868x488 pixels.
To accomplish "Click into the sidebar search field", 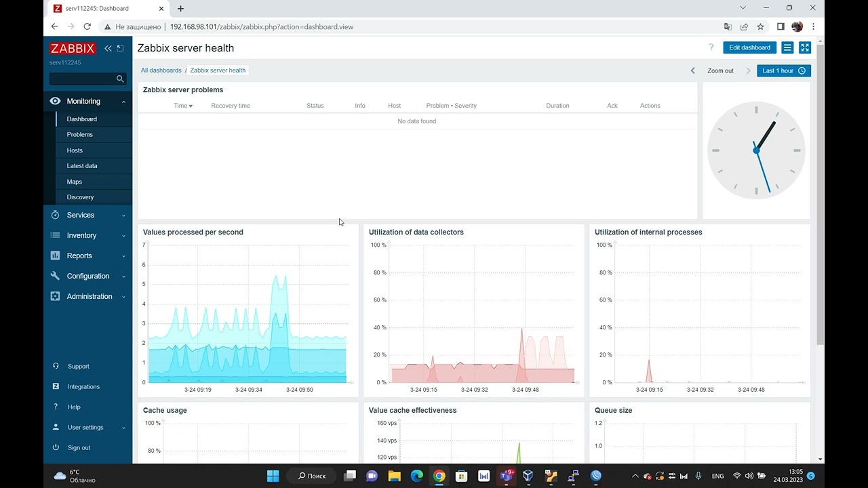I will pos(82,79).
